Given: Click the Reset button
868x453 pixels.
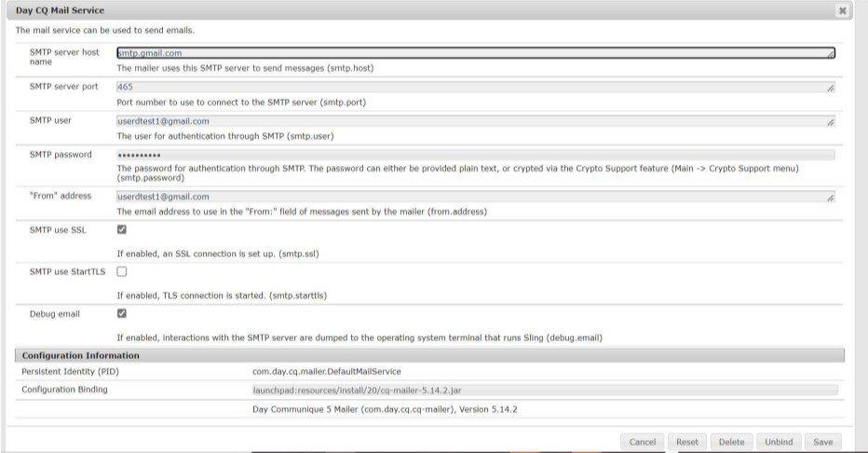Looking at the screenshot, I should point(687,442).
